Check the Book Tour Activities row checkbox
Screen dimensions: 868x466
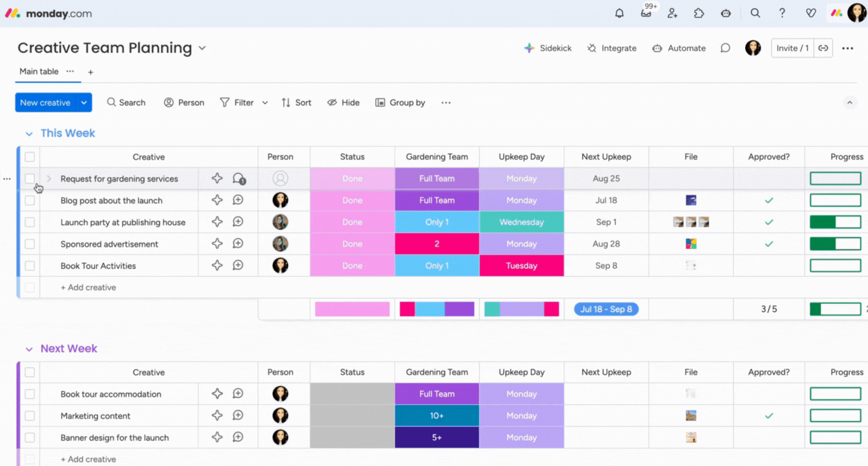[x=30, y=266]
